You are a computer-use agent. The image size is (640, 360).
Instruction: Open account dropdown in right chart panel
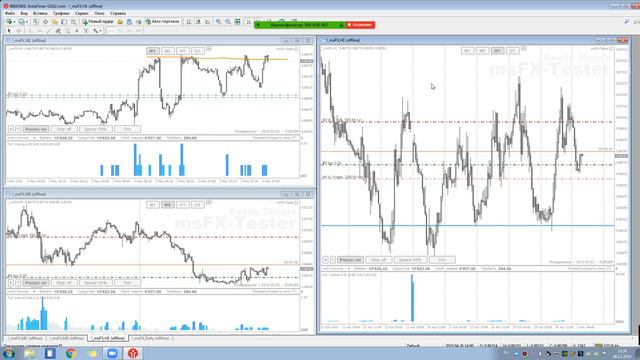(x=349, y=269)
